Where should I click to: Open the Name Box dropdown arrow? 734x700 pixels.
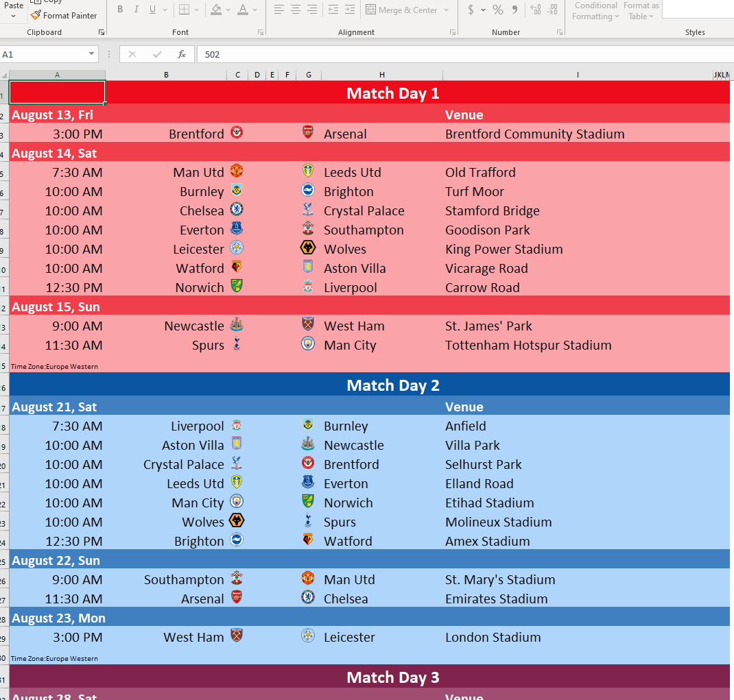92,54
